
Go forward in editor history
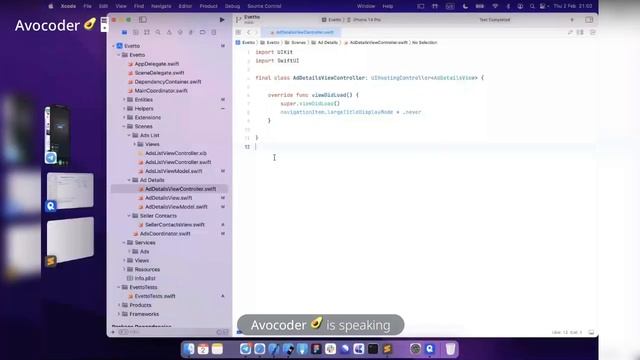[x=256, y=32]
